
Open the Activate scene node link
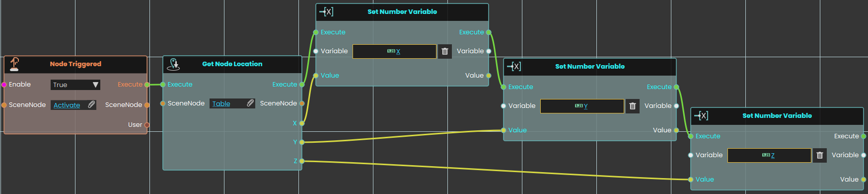click(x=67, y=105)
